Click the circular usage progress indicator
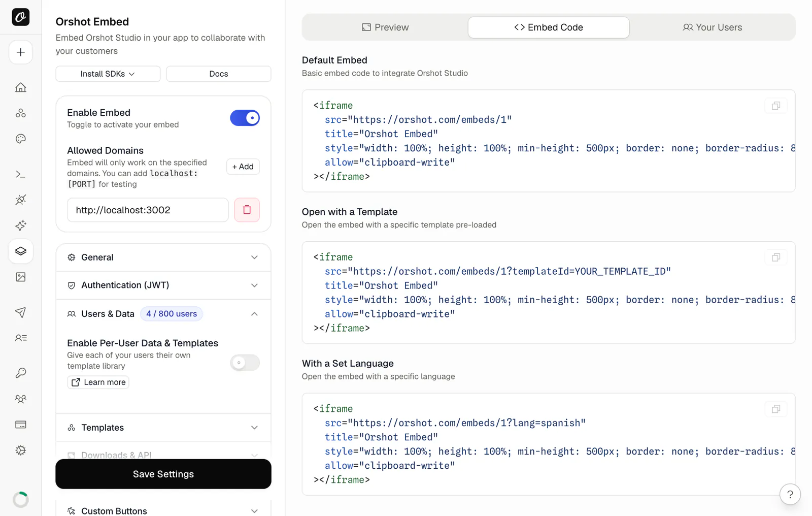812x516 pixels. click(x=21, y=500)
